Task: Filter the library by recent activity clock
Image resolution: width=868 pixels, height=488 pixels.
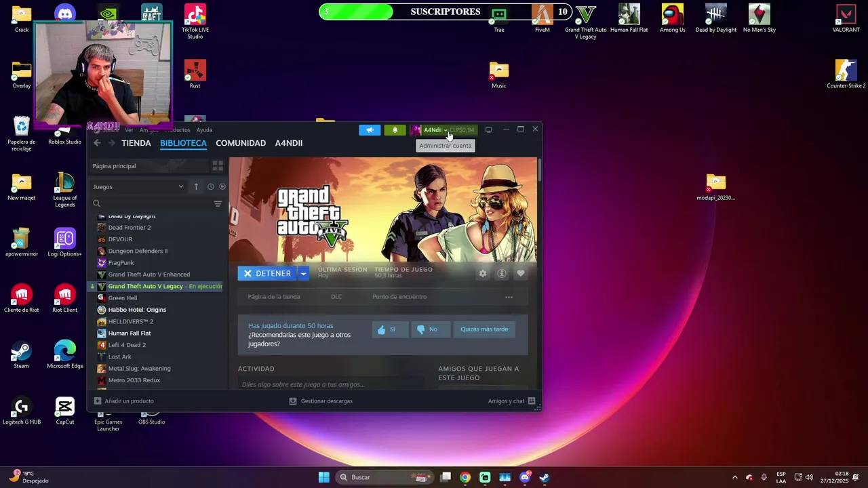Action: tap(211, 186)
